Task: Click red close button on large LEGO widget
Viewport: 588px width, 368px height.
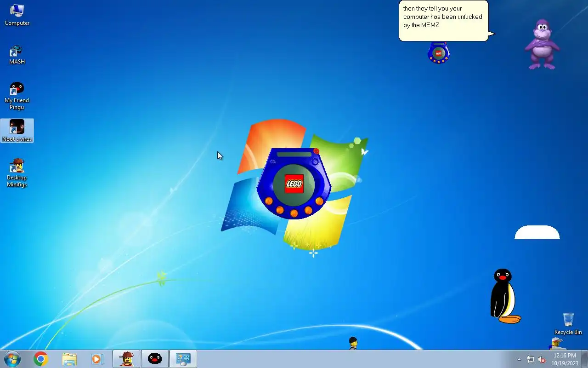Action: (x=316, y=151)
